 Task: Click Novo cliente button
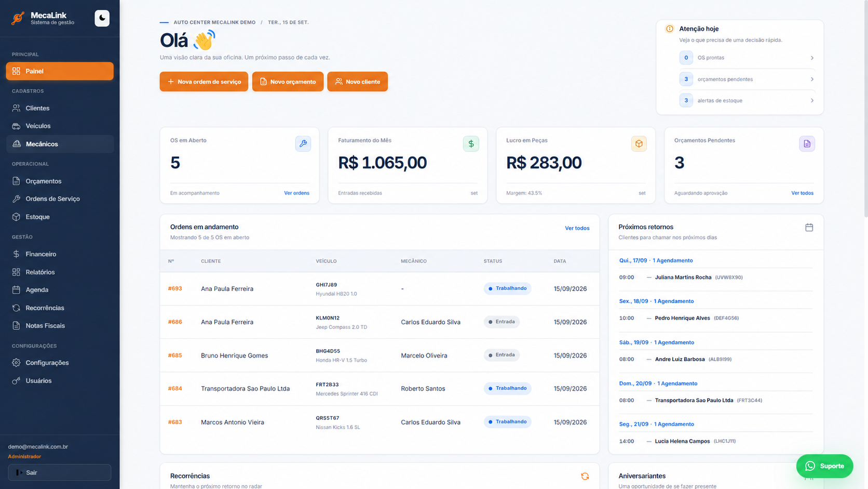357,82
